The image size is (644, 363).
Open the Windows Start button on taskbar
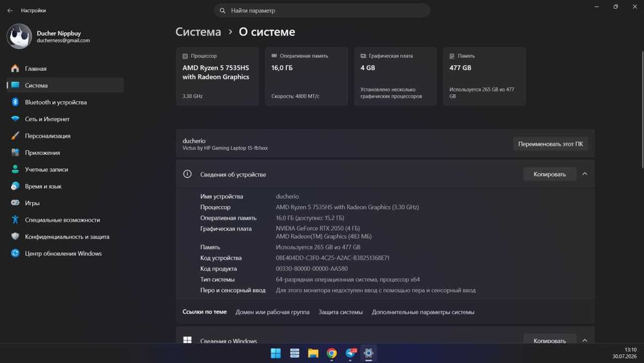[276, 353]
